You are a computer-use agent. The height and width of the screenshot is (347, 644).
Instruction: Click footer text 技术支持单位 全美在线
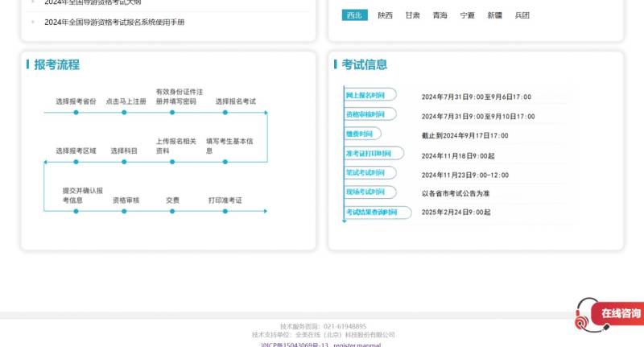pos(324,335)
